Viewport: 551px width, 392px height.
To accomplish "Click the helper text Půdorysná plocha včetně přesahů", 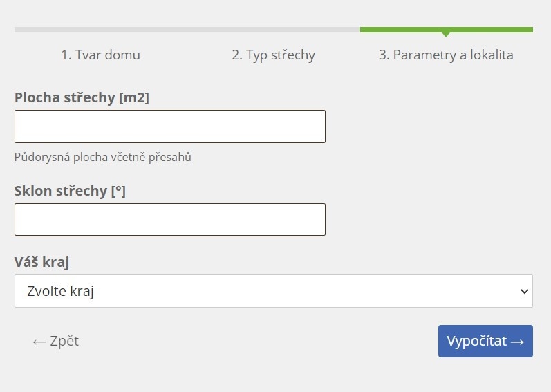I will click(x=102, y=157).
